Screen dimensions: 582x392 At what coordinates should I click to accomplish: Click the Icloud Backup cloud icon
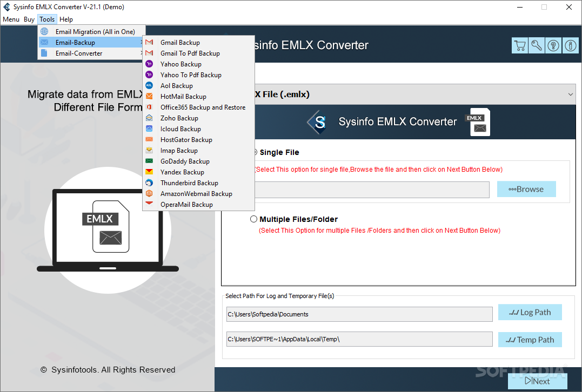point(149,129)
